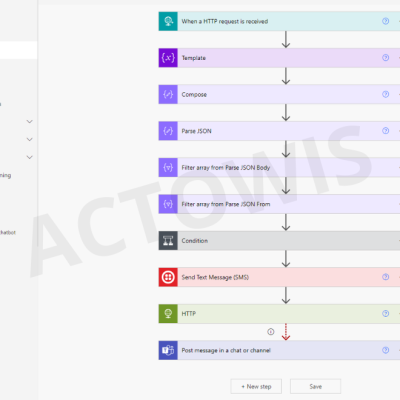The width and height of the screenshot is (400, 400).
Task: Expand the HTTP action step
Action: click(279, 314)
